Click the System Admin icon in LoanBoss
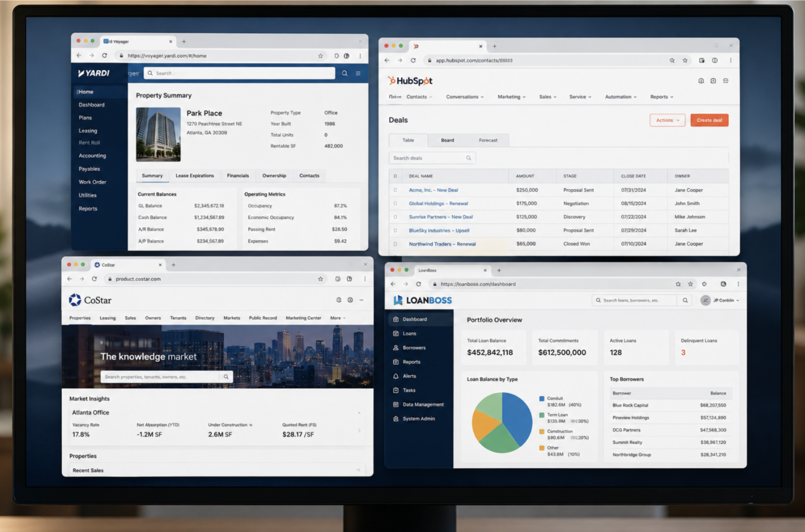Screen dimensions: 805x532 [x=396, y=419]
